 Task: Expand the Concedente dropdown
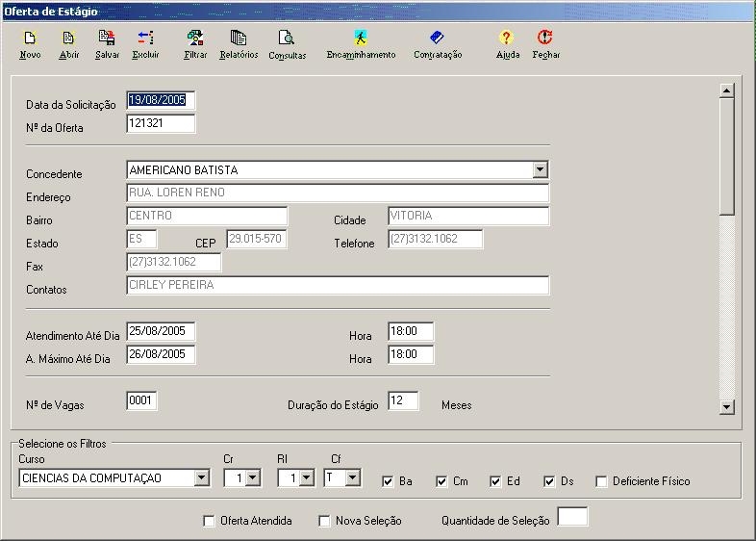pyautogui.click(x=540, y=169)
